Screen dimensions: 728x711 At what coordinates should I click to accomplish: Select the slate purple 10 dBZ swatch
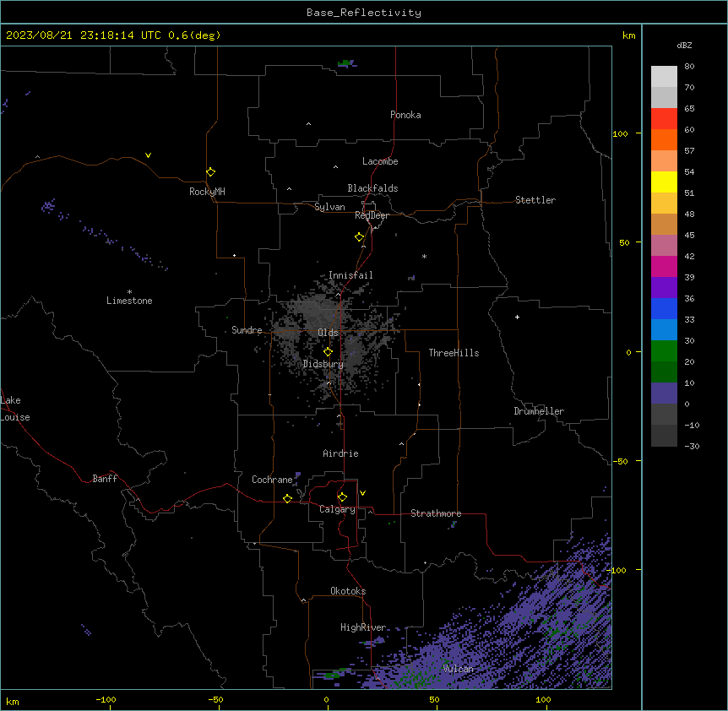(x=664, y=393)
